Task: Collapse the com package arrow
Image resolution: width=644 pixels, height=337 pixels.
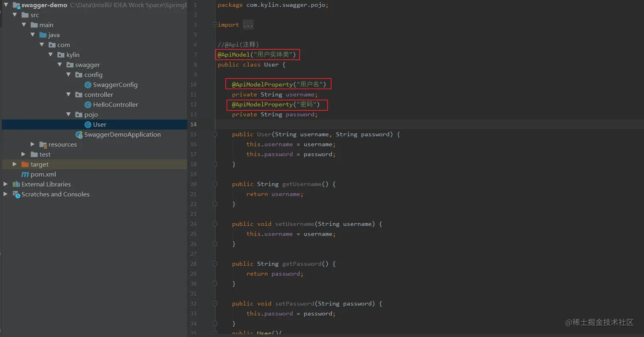Action: coord(42,45)
